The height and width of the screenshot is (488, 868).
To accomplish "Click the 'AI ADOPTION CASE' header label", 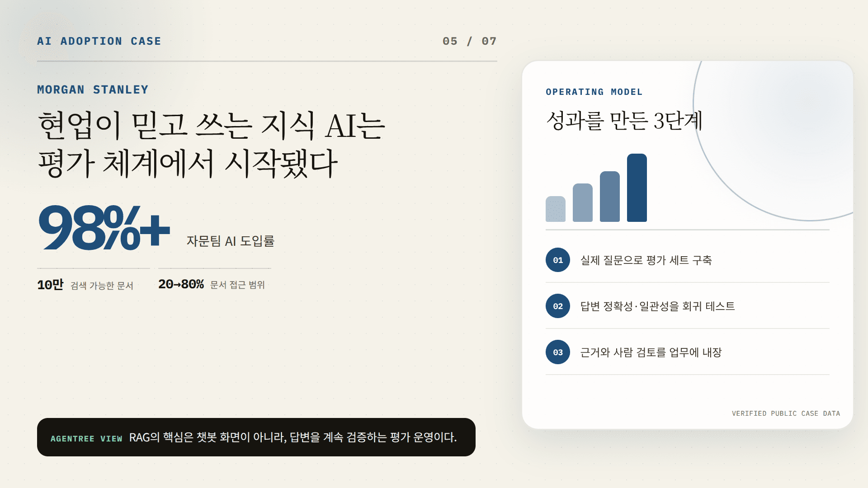I will (99, 41).
